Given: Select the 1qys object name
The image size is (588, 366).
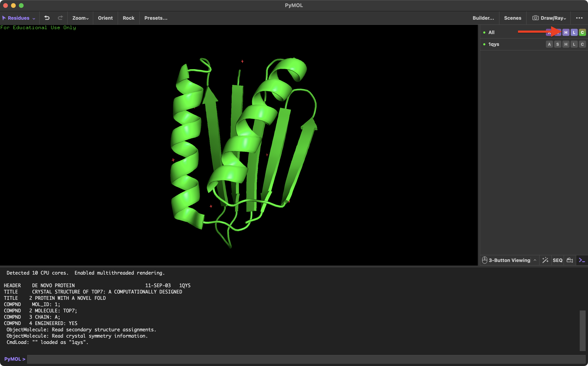Looking at the screenshot, I should pyautogui.click(x=494, y=44).
